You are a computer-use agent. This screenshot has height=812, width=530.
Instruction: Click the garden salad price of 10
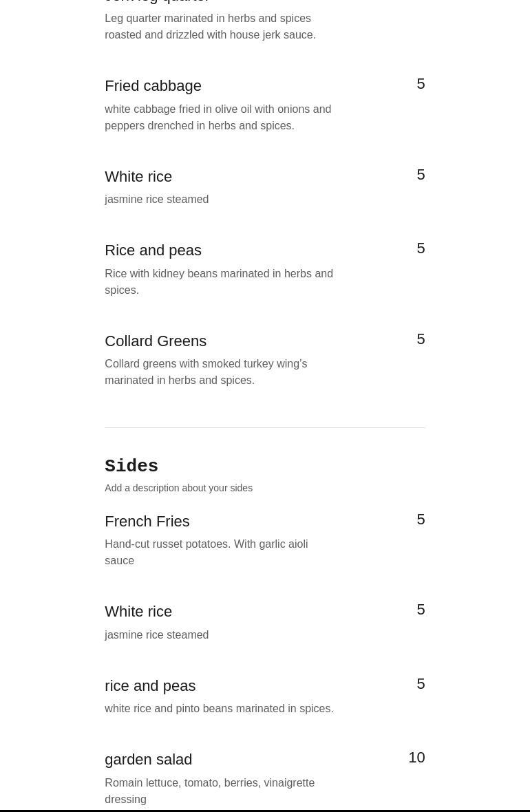[x=416, y=758]
